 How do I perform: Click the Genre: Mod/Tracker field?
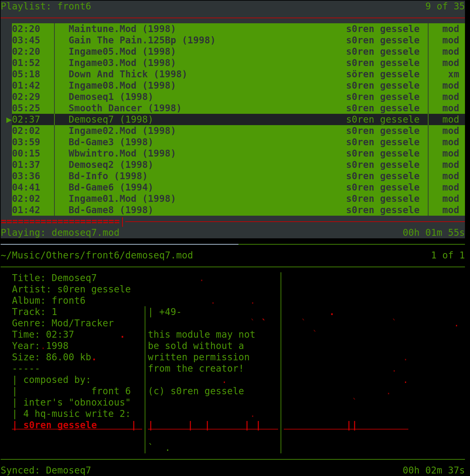(x=63, y=323)
